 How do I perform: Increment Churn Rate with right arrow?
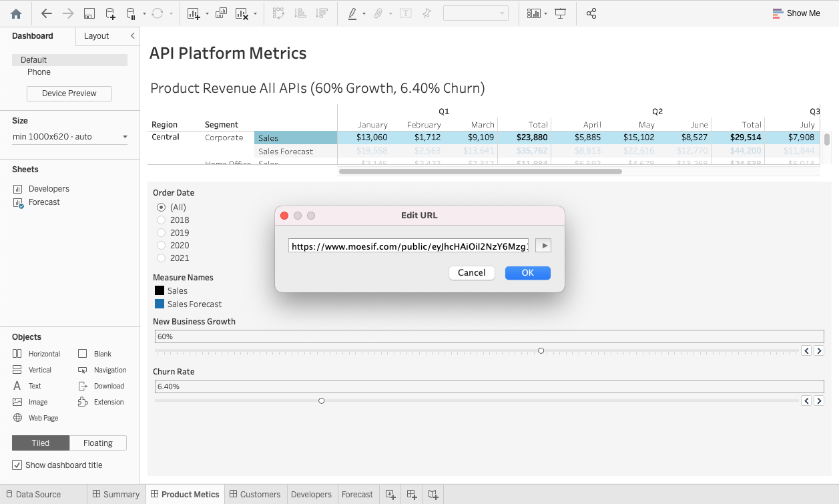pos(819,401)
